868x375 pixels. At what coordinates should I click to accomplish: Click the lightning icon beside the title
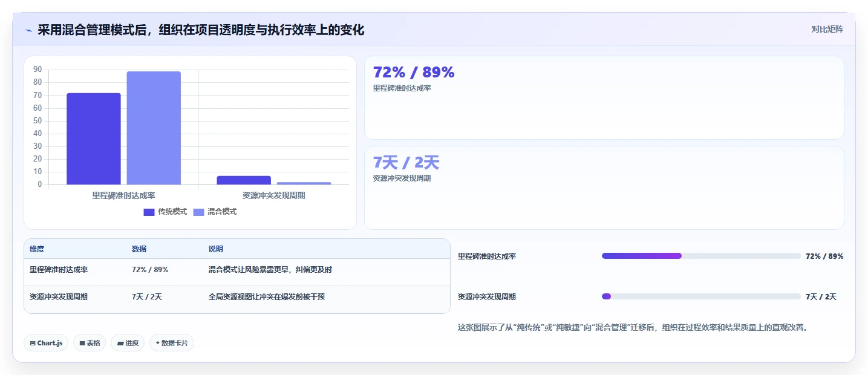tap(28, 30)
